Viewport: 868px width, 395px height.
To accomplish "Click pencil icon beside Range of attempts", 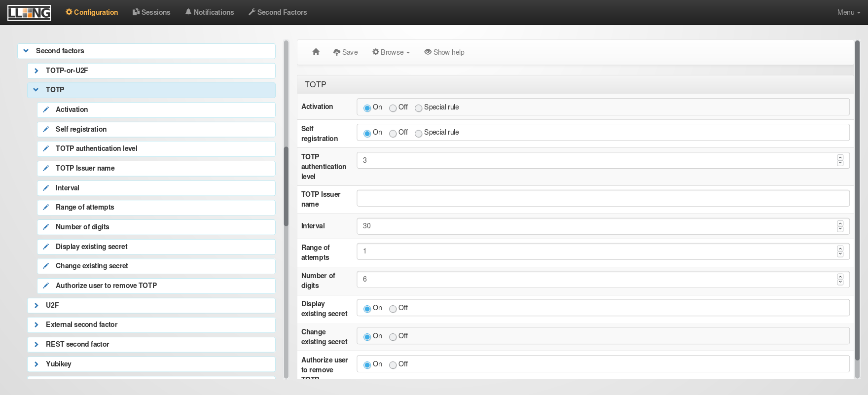I will pyautogui.click(x=46, y=207).
